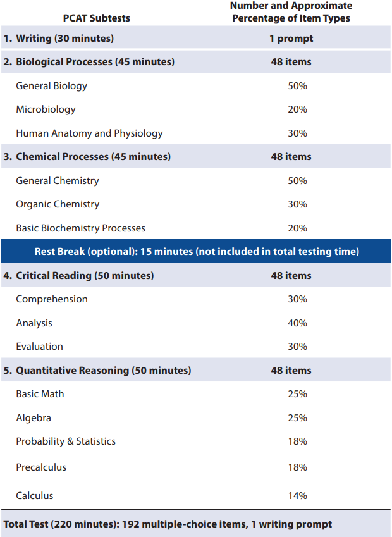392x537 pixels.
Task: Select the Biological Processes (45 minutes) heading
Action: coord(89,61)
